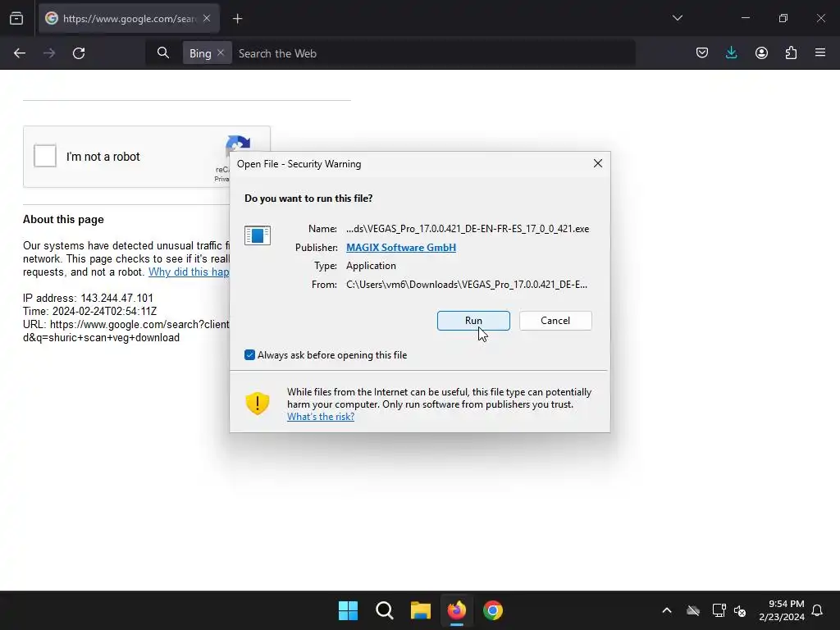Screen dimensions: 840x630
Task: Click Run in the Security Warning dialog
Action: coord(473,321)
